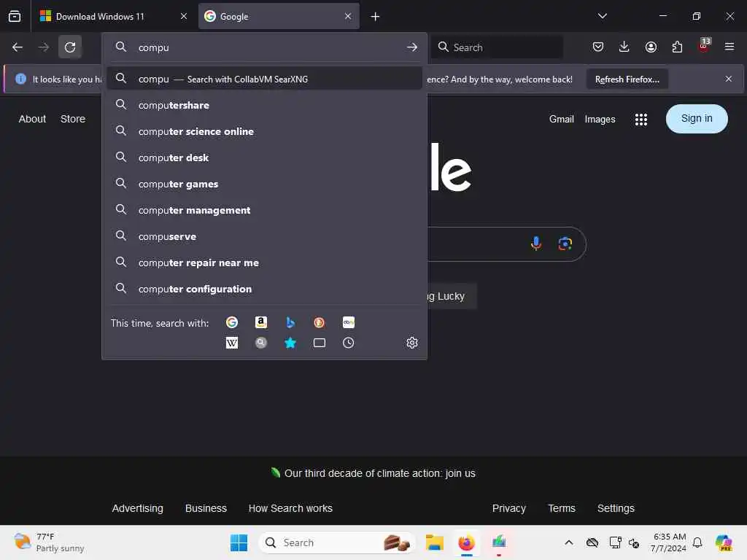Search this time with Google

point(232,322)
